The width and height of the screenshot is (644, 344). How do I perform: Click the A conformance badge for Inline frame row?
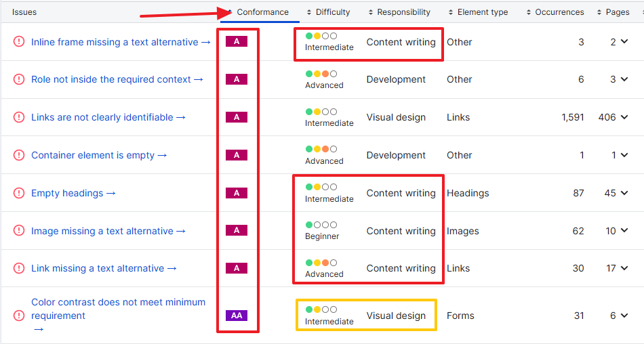pyautogui.click(x=237, y=41)
